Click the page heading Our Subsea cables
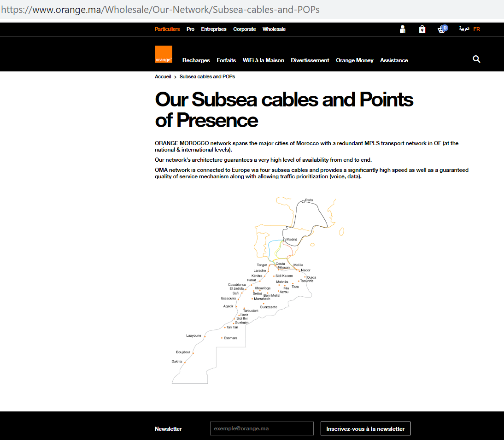The width and height of the screenshot is (504, 440). 284,110
